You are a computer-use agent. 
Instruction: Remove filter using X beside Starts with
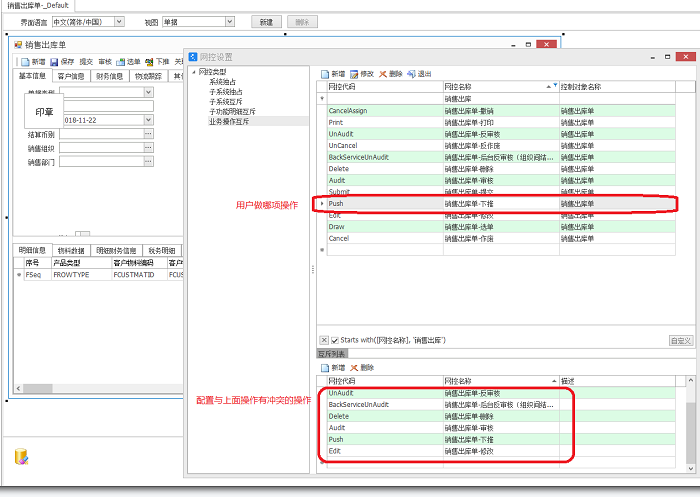[323, 340]
